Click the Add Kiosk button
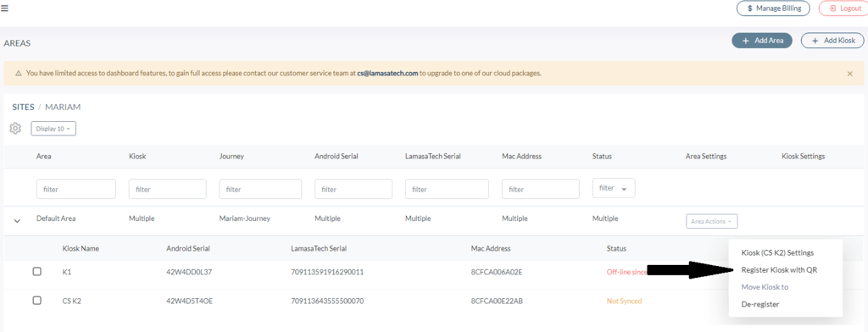The width and height of the screenshot is (868, 332). coord(832,41)
